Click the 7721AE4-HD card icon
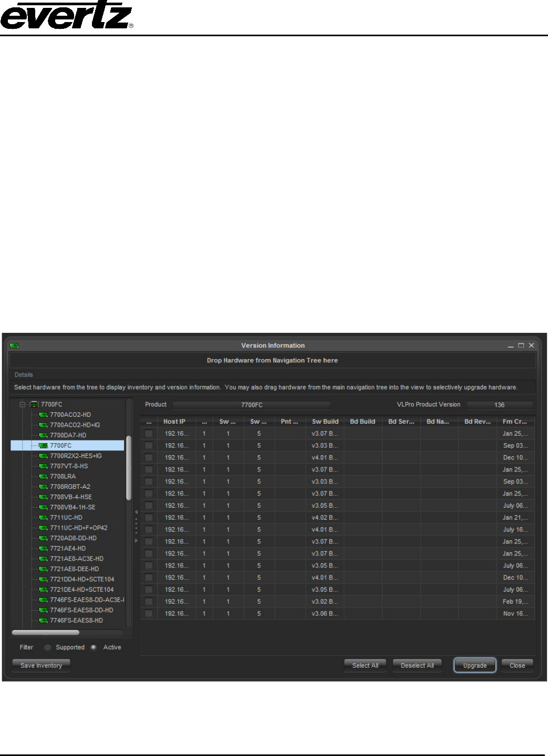 tap(44, 549)
